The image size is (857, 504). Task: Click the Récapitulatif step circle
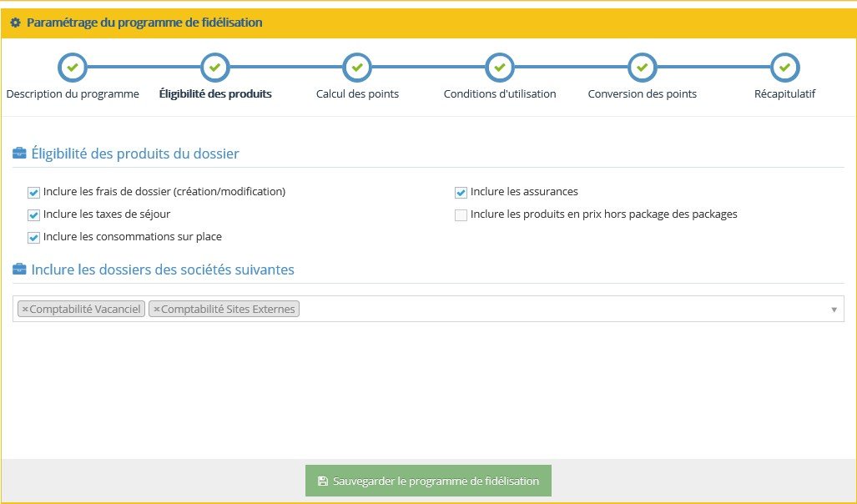[784, 67]
